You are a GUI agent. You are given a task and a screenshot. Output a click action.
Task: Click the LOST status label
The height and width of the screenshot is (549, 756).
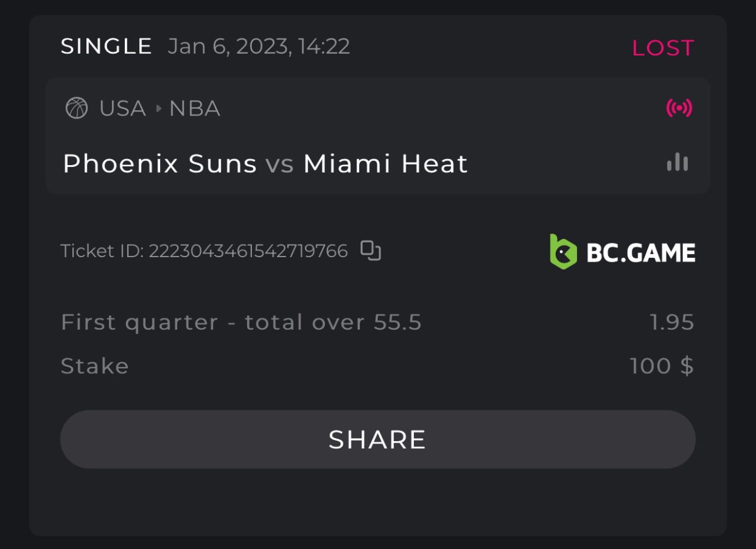click(663, 48)
